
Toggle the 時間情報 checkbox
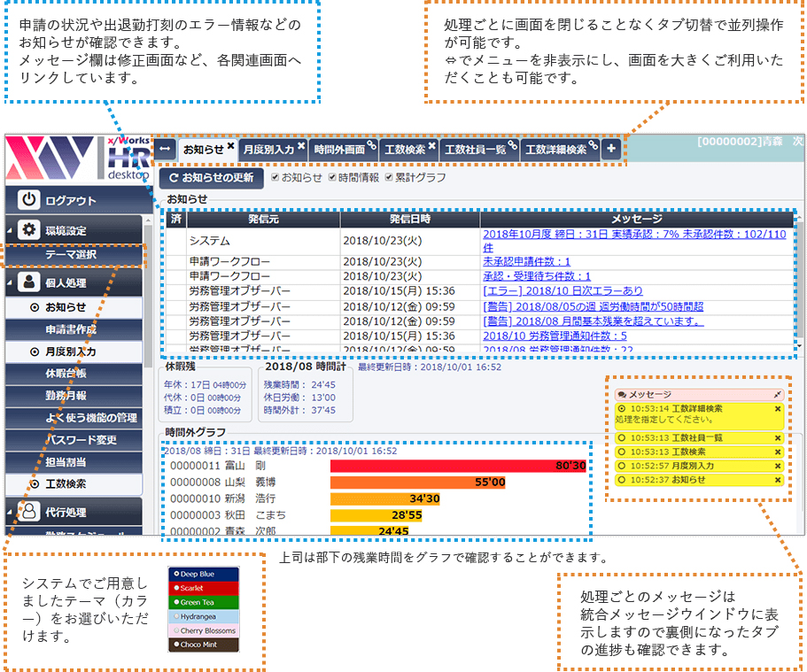(332, 178)
